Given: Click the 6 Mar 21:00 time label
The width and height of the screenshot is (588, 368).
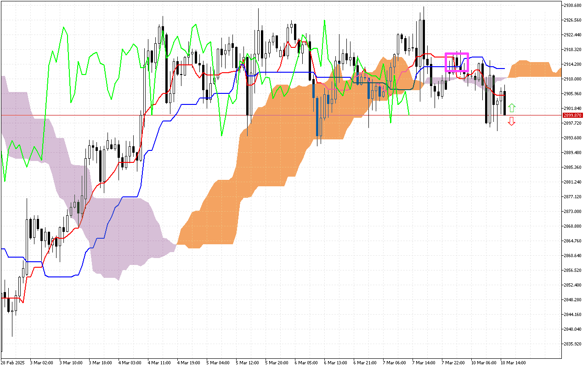Looking at the screenshot, I should [365, 362].
